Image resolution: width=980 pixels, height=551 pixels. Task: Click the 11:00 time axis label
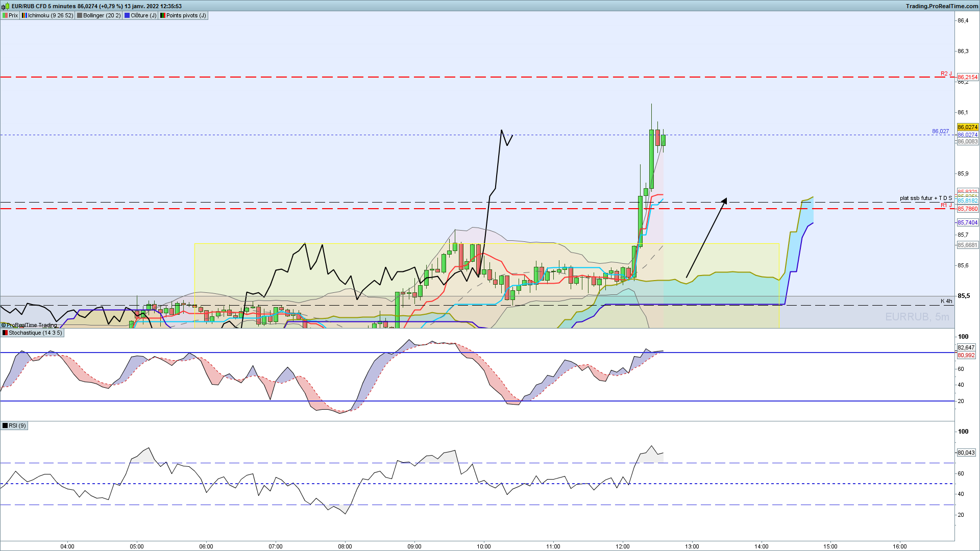click(x=553, y=546)
